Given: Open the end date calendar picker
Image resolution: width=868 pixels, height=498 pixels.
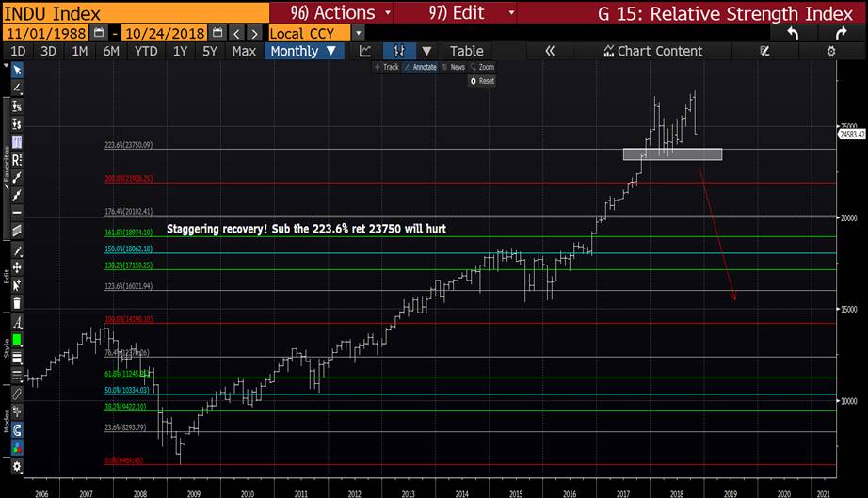Looking at the screenshot, I should coord(217,33).
